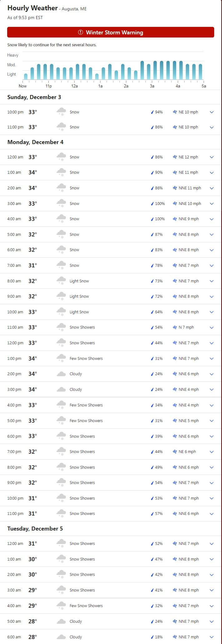Image resolution: width=222 pixels, height=644 pixels.
Task: Click the wind icon for 7:00 pm Monday
Action: click(x=175, y=452)
